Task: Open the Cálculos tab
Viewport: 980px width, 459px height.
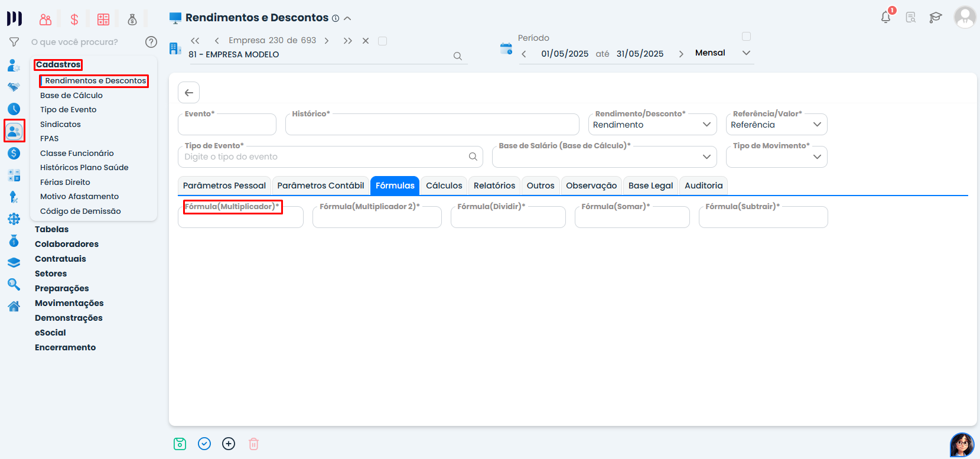Action: coord(444,185)
